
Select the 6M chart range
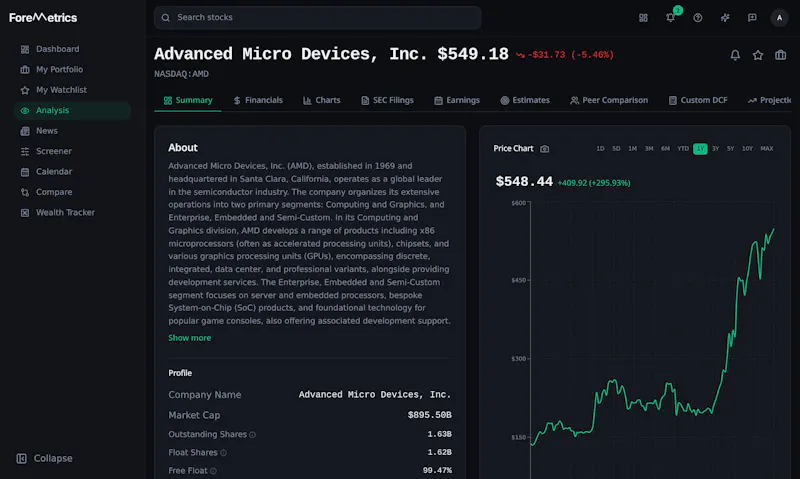pos(665,148)
